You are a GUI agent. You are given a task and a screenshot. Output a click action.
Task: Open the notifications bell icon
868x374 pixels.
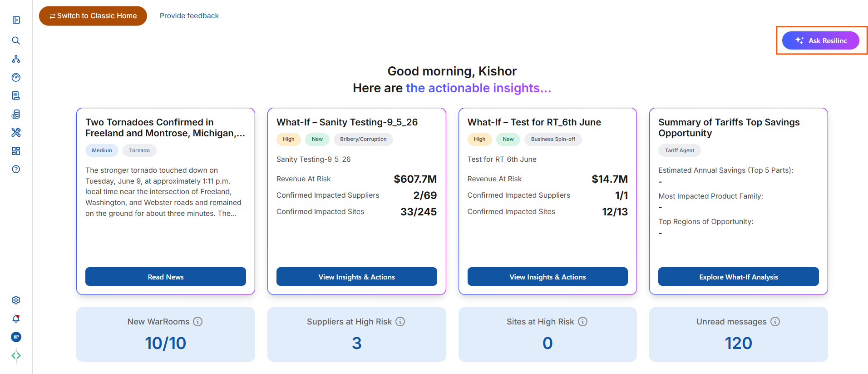(x=16, y=319)
